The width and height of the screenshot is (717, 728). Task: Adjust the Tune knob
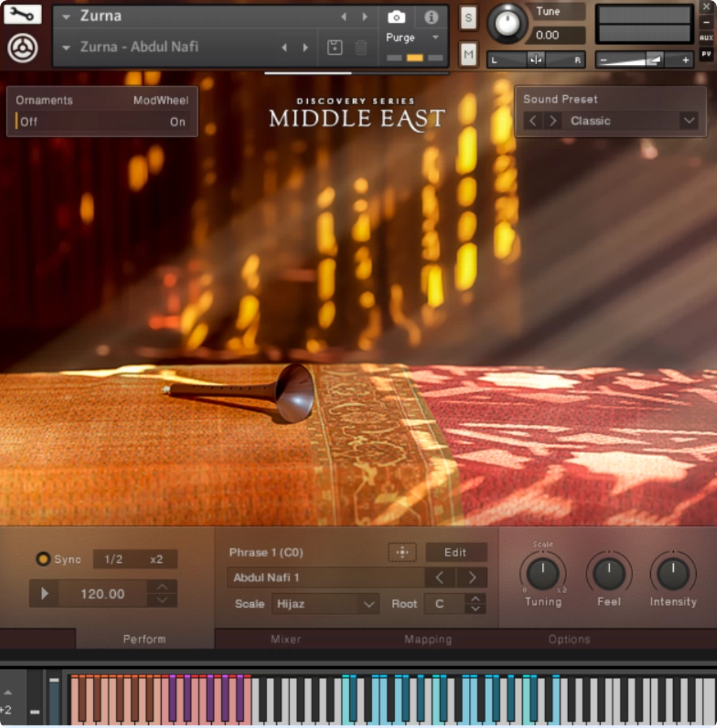click(x=506, y=24)
